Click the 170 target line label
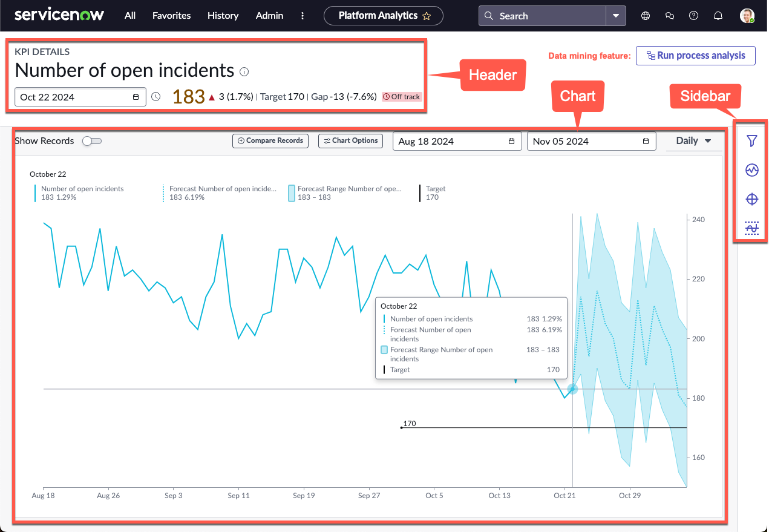 (x=410, y=424)
